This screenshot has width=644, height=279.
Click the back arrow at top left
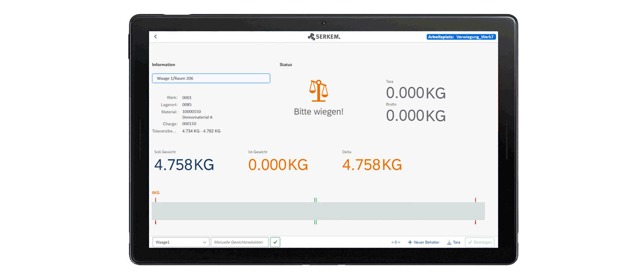click(155, 36)
